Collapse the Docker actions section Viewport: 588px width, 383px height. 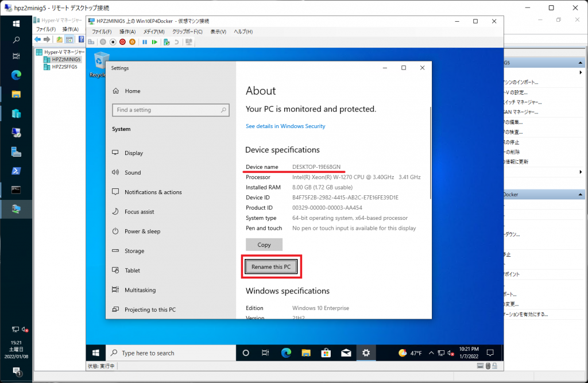pyautogui.click(x=581, y=194)
